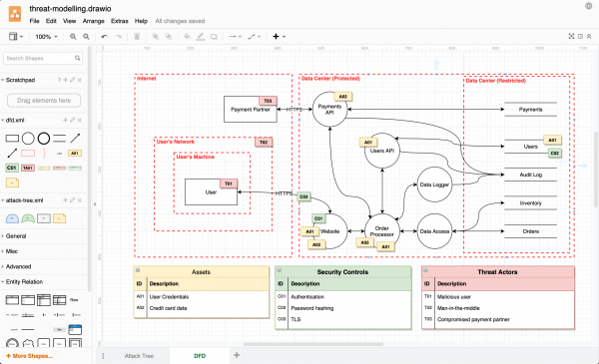Screen dimensions: 599x364
Task: Click the Scratchpad help question mark
Action: point(59,80)
